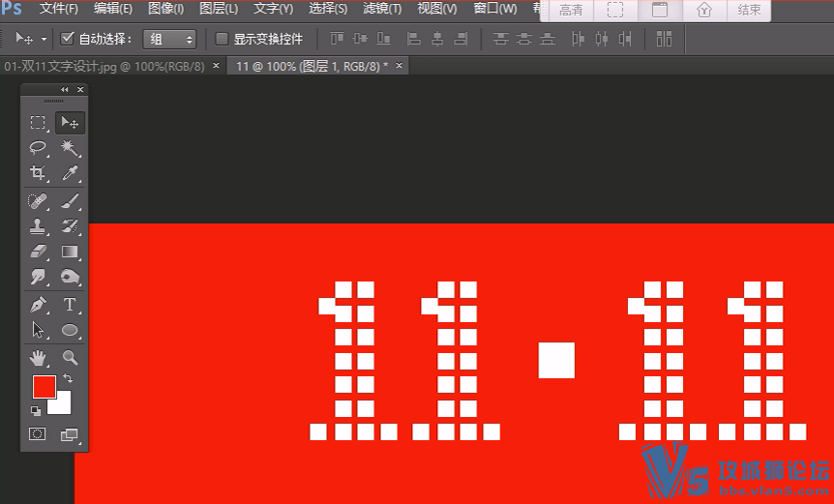Click the dashed region-select icon in overlay bar
Screen dimensions: 834x504
[615, 10]
